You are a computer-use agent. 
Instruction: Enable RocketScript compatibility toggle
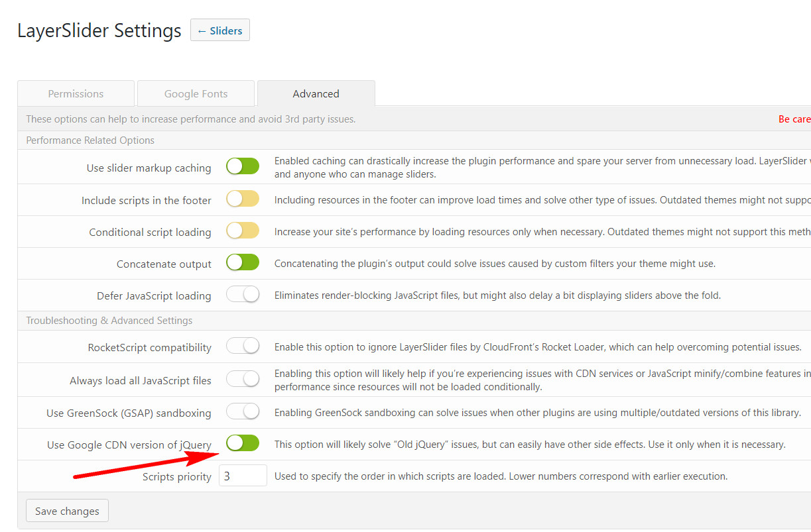coord(243,346)
